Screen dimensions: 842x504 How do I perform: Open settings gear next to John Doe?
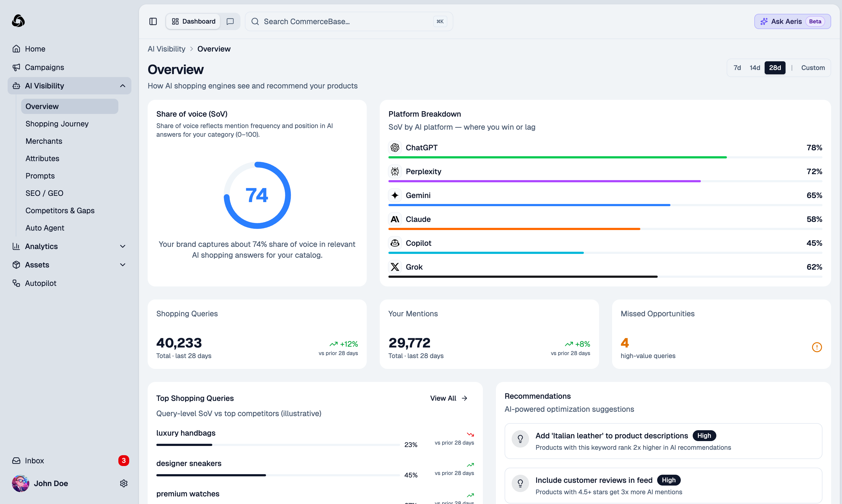point(124,483)
